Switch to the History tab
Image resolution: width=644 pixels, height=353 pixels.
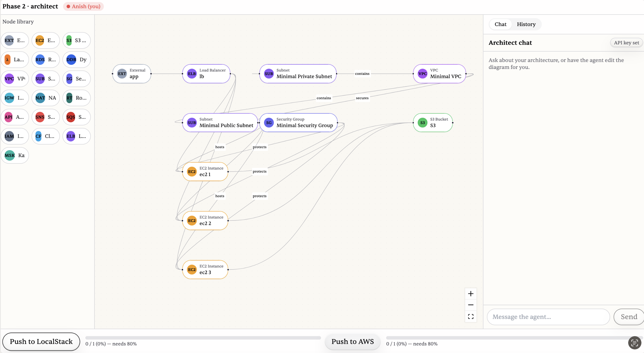pyautogui.click(x=526, y=24)
